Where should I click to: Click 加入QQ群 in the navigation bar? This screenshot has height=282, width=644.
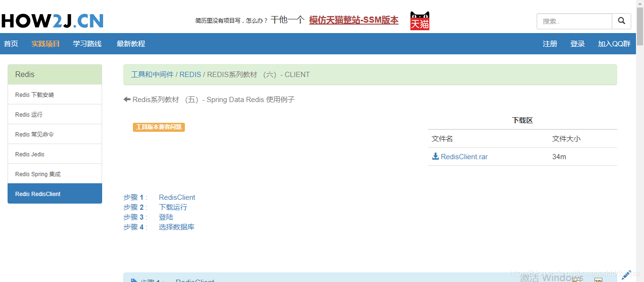614,43
